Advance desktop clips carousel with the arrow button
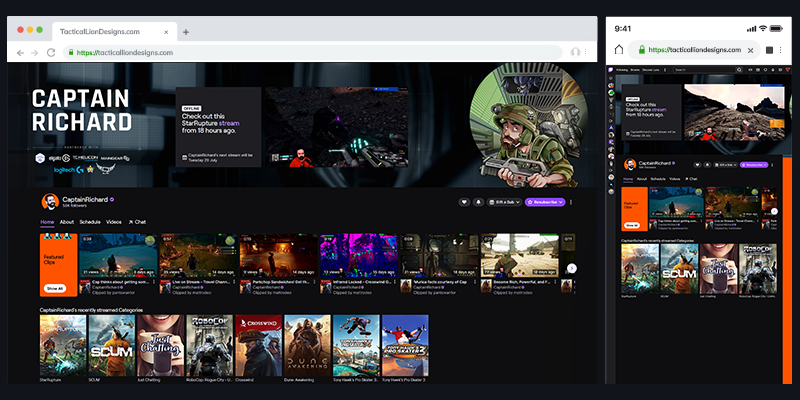This screenshot has height=400, width=800. pos(571,268)
